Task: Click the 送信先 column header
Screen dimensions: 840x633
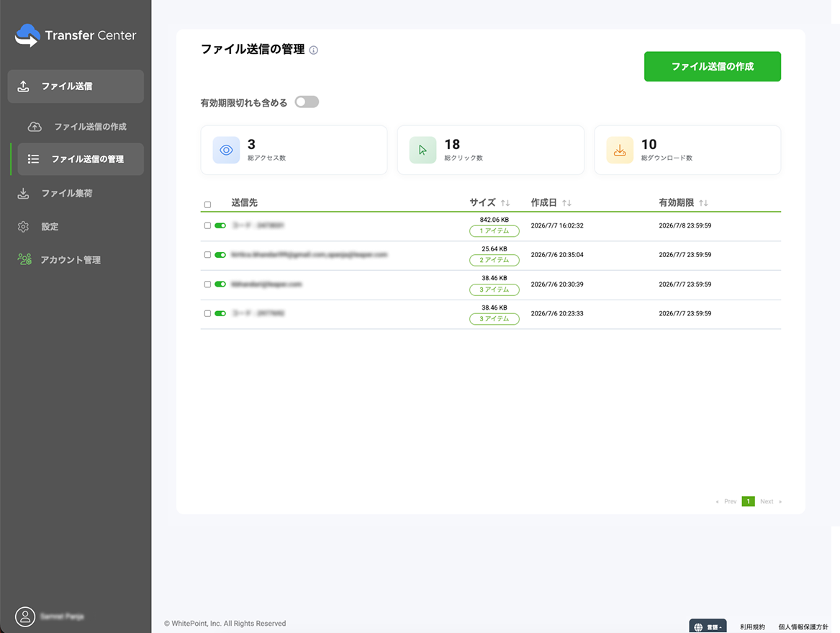Action: click(244, 202)
